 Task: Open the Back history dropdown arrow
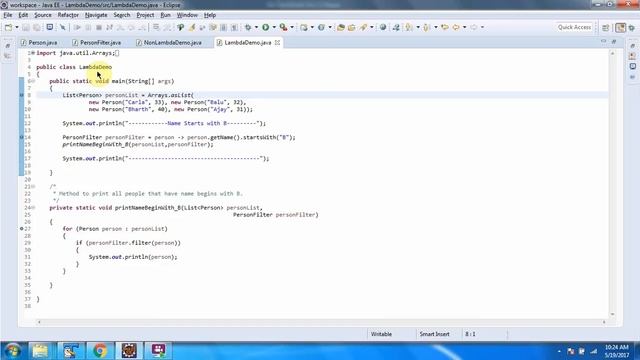(464, 27)
